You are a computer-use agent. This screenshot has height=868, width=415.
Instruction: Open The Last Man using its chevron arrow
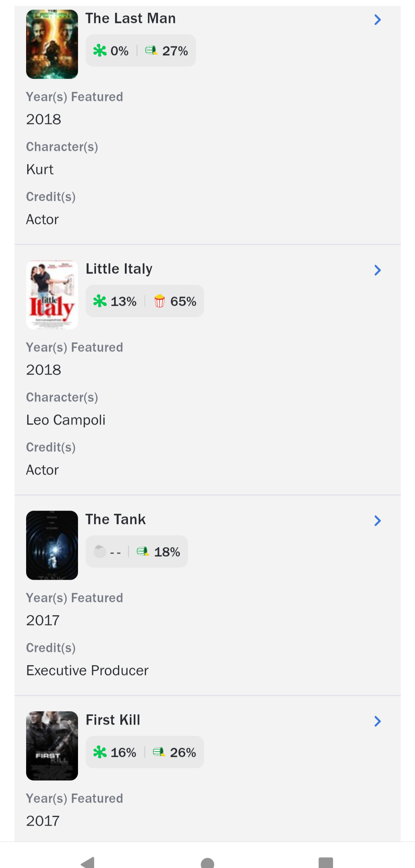click(377, 20)
